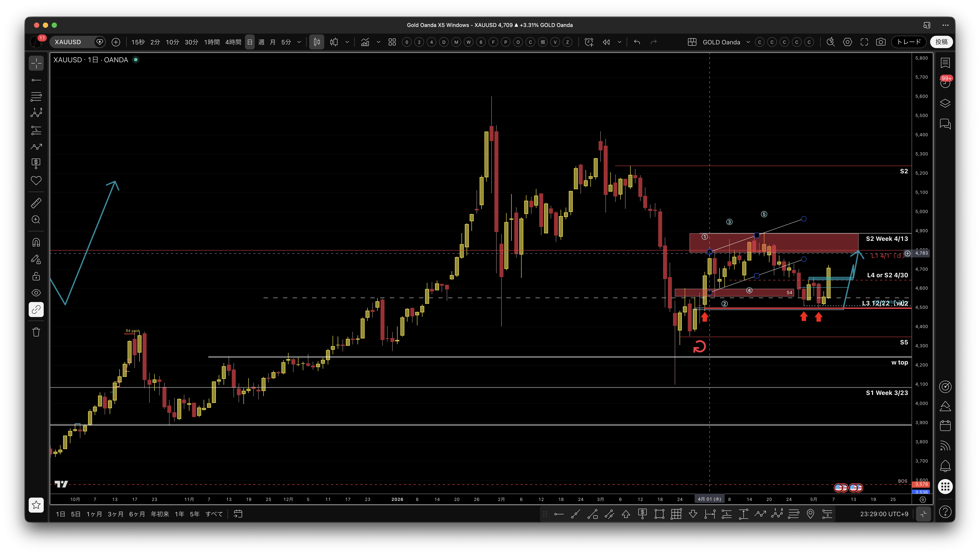Select the すべて date range button
Image resolution: width=980 pixels, height=555 pixels.
[x=214, y=514]
